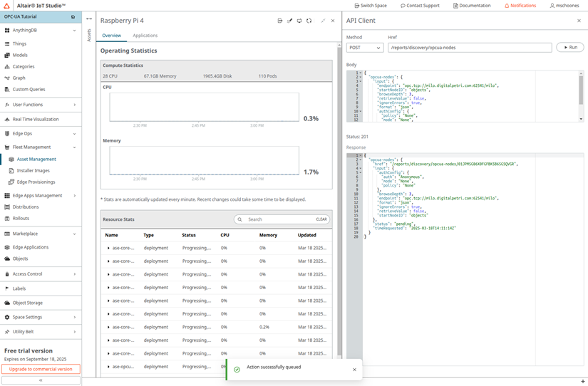Open Graph in the sidebar
Image resolution: width=588 pixels, height=386 pixels.
19,78
